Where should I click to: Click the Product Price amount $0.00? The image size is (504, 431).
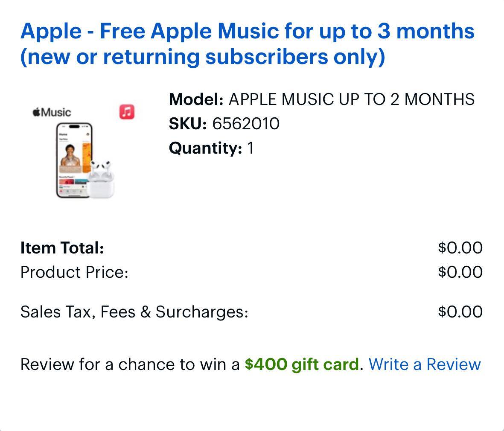460,272
